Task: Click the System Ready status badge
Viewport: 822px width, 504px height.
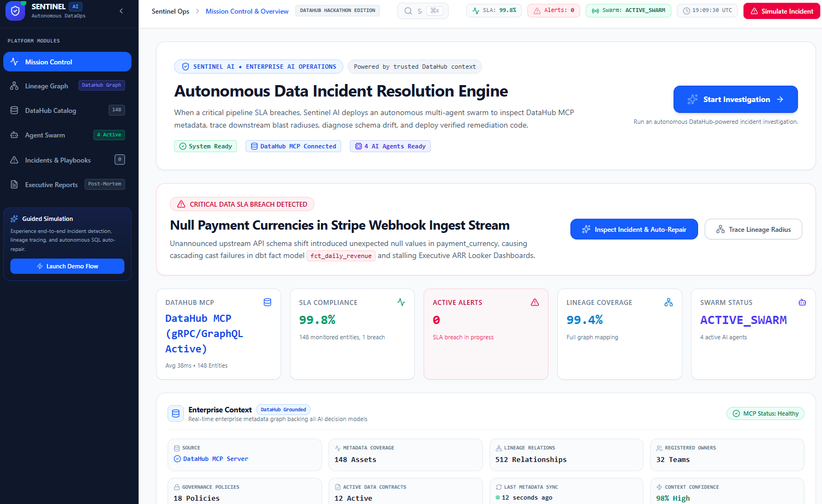Action: (205, 146)
